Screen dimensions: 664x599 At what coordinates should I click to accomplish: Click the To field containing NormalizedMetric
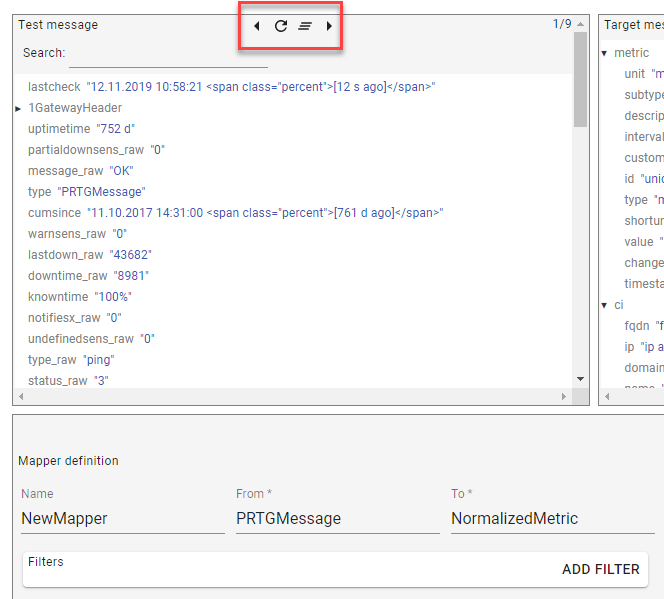550,518
